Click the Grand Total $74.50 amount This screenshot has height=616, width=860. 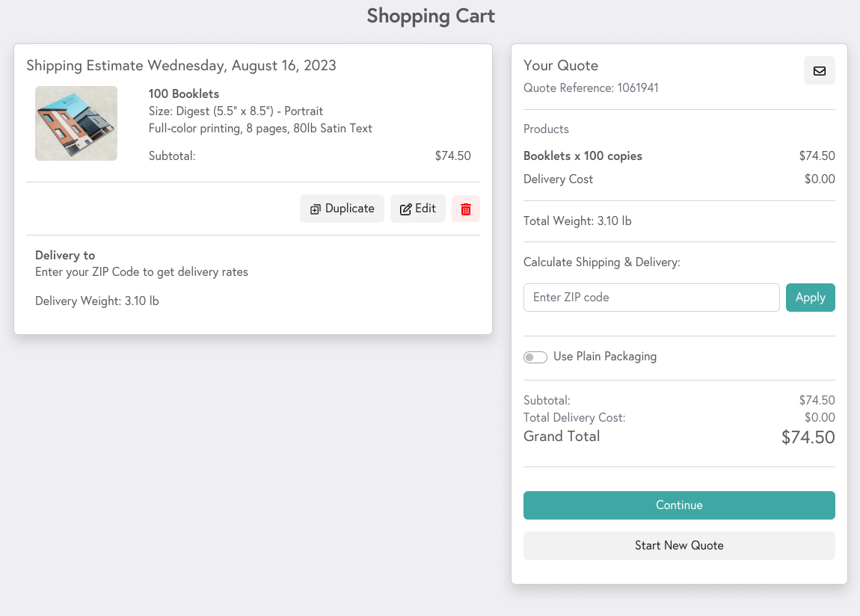pos(808,437)
